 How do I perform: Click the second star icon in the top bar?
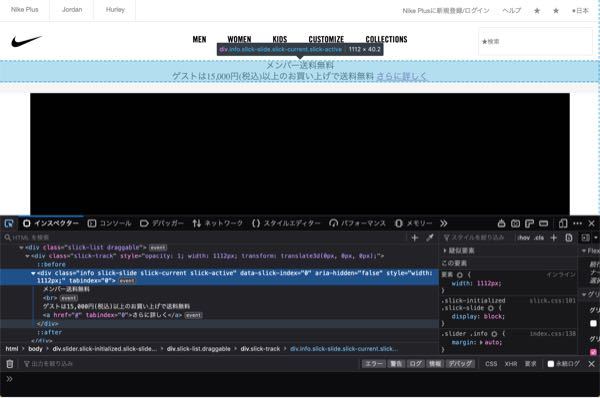pyautogui.click(x=556, y=11)
